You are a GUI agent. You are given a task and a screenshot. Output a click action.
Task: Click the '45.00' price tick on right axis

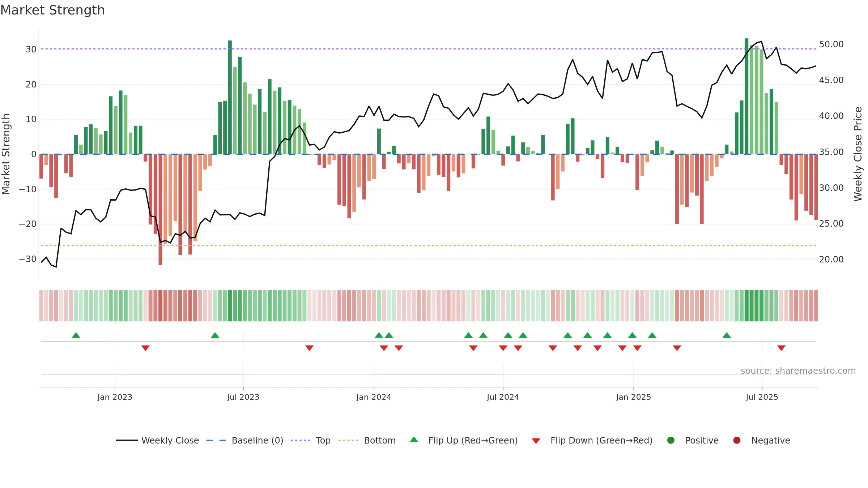coord(831,80)
